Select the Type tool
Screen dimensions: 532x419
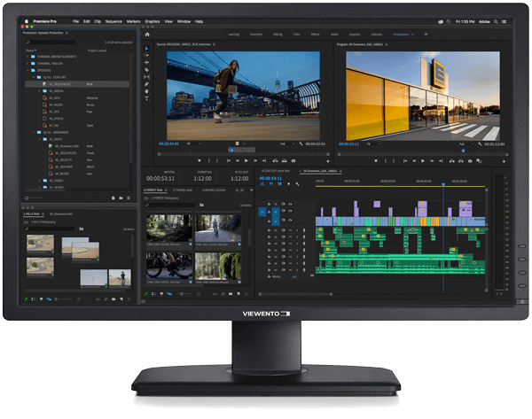(146, 98)
